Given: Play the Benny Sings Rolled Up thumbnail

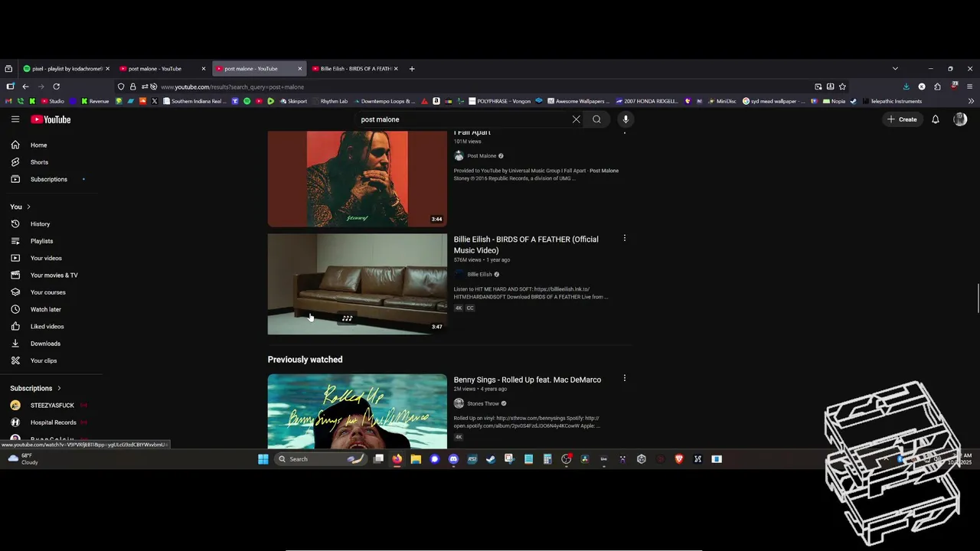Looking at the screenshot, I should [357, 411].
